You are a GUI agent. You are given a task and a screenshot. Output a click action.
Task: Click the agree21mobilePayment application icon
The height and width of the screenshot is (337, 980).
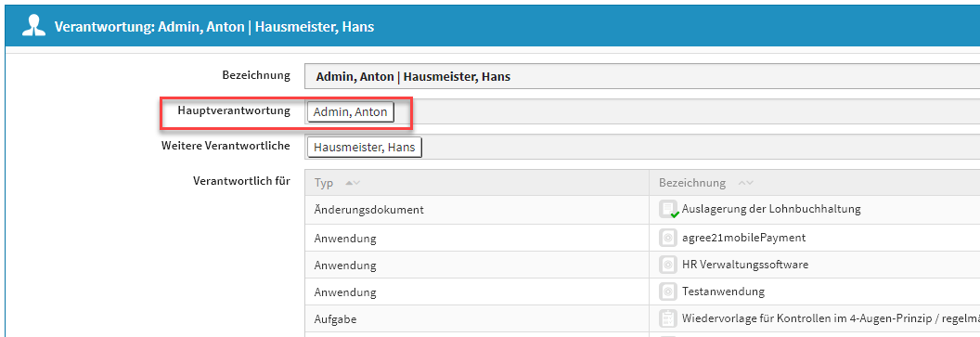pyautogui.click(x=668, y=238)
